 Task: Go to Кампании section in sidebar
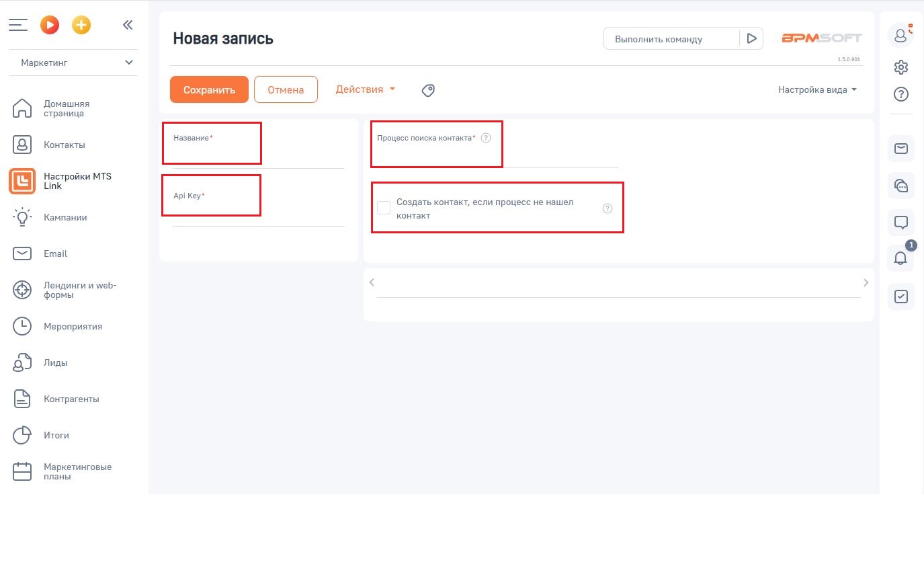(65, 217)
